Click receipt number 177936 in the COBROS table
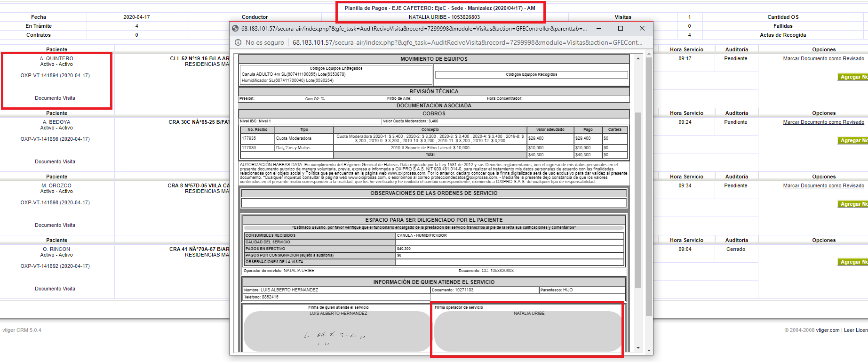This screenshot has height=362, width=868. (x=249, y=148)
